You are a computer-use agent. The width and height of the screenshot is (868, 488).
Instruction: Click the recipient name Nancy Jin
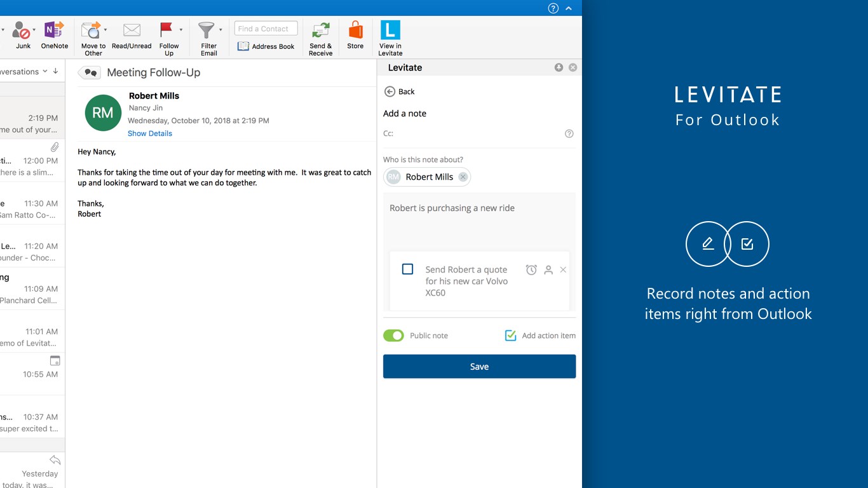coord(146,108)
